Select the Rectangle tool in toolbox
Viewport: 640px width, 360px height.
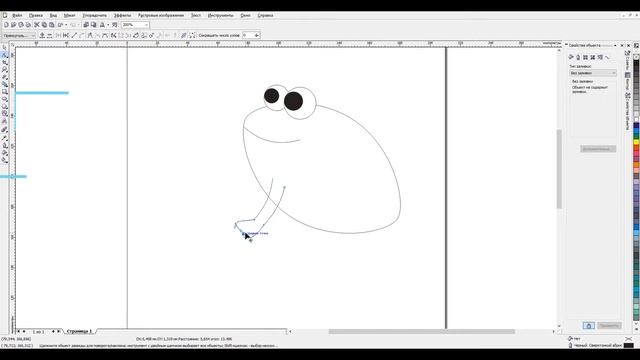click(x=4, y=92)
